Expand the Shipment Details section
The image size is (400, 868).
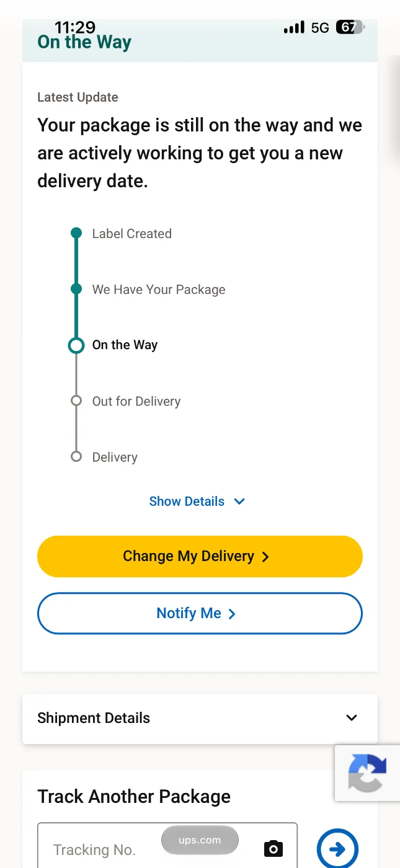pos(200,718)
